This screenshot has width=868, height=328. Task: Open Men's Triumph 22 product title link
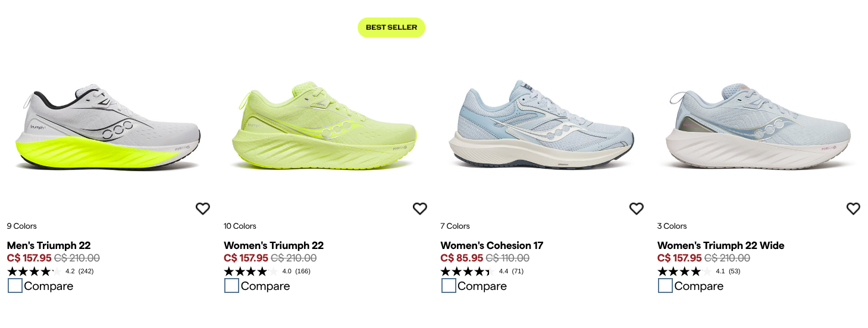point(49,245)
